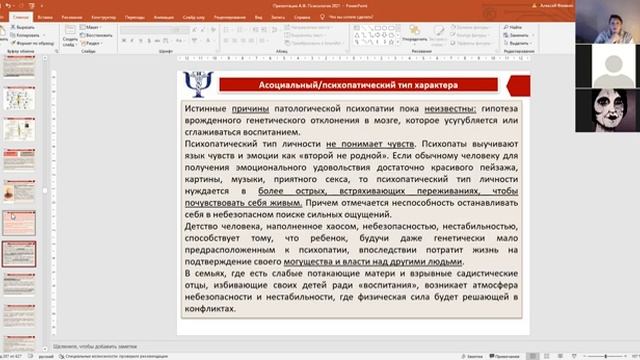Open Заливка фигуры shape fill
The height and width of the screenshot is (360, 640).
tap(471, 27)
